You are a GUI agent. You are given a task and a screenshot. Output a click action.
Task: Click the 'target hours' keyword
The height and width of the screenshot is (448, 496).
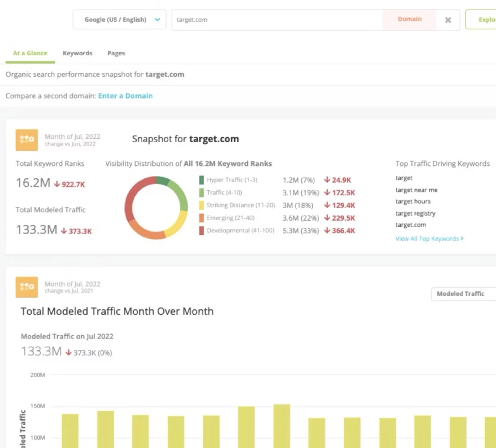[413, 201]
